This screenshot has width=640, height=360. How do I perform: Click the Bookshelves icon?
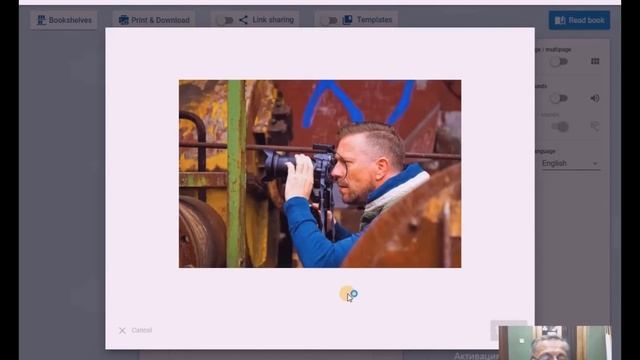coord(41,20)
